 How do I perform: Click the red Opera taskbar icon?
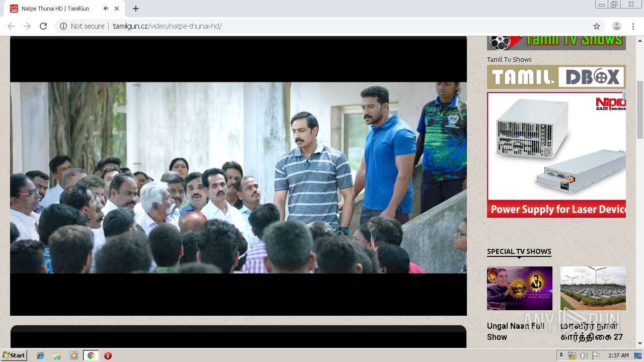[108, 355]
